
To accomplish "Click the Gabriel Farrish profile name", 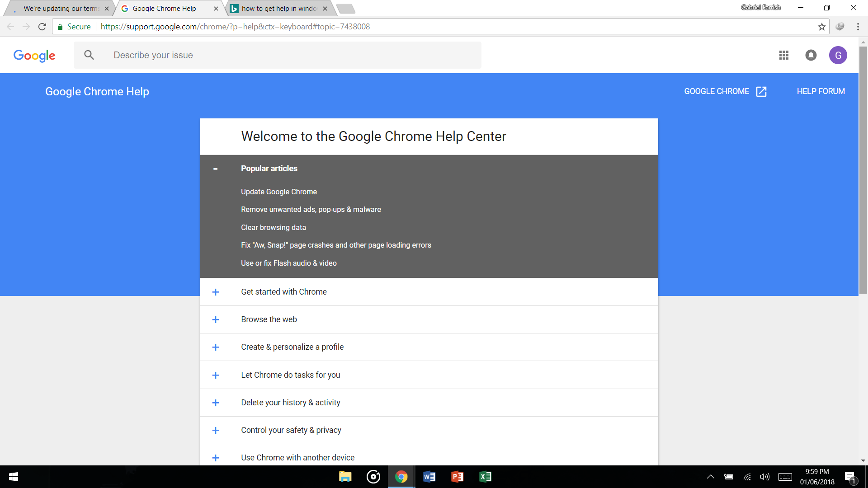I will 761,7.
